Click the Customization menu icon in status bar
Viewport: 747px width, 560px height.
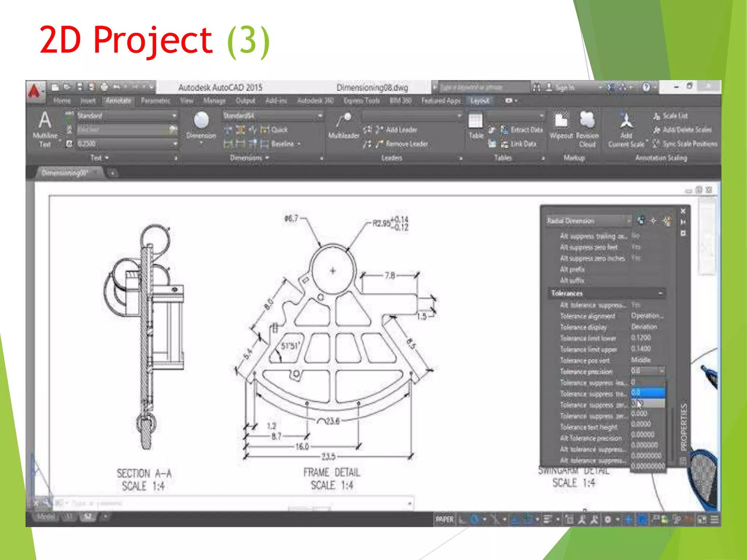click(715, 520)
